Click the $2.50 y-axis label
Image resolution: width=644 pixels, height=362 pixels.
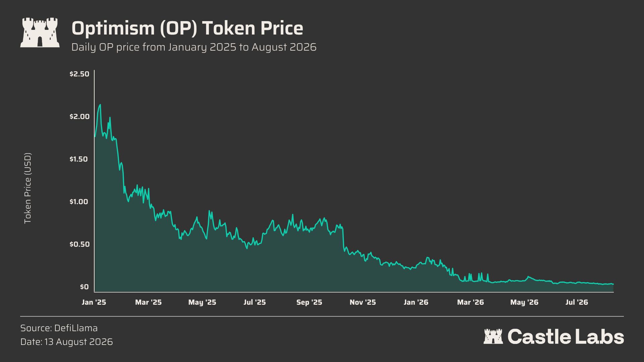click(79, 74)
